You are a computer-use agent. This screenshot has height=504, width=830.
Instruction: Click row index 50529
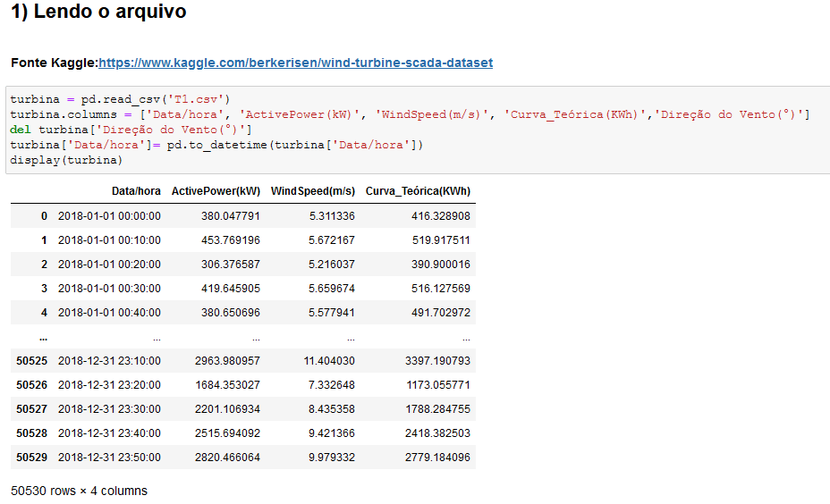32,458
